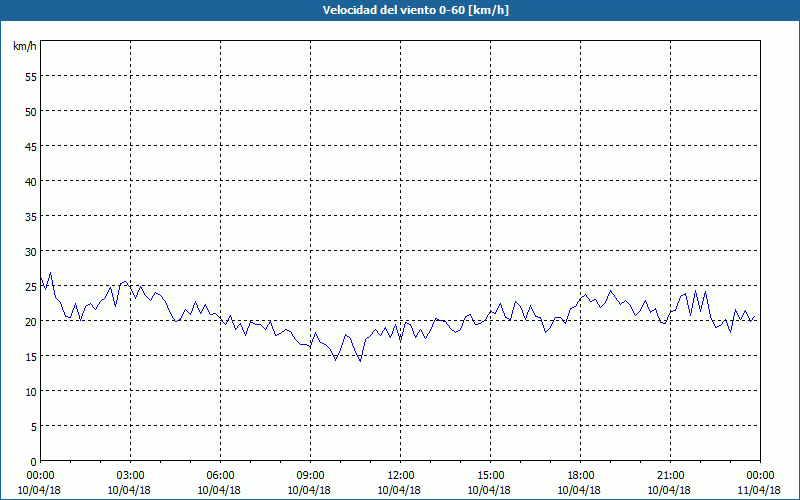Click the '18:00' time axis label
Viewport: 800px width, 500px height.
(581, 476)
